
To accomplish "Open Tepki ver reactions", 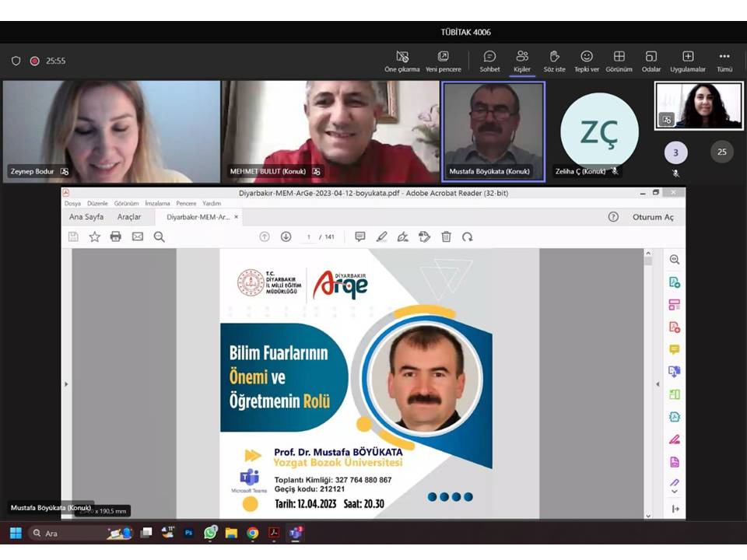I will point(587,61).
